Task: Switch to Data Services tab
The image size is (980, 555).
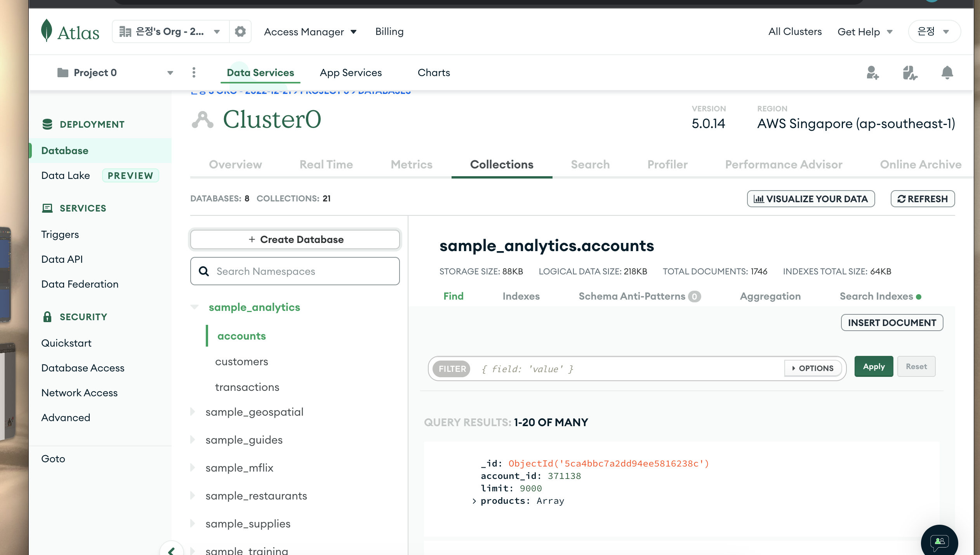Action: click(261, 73)
